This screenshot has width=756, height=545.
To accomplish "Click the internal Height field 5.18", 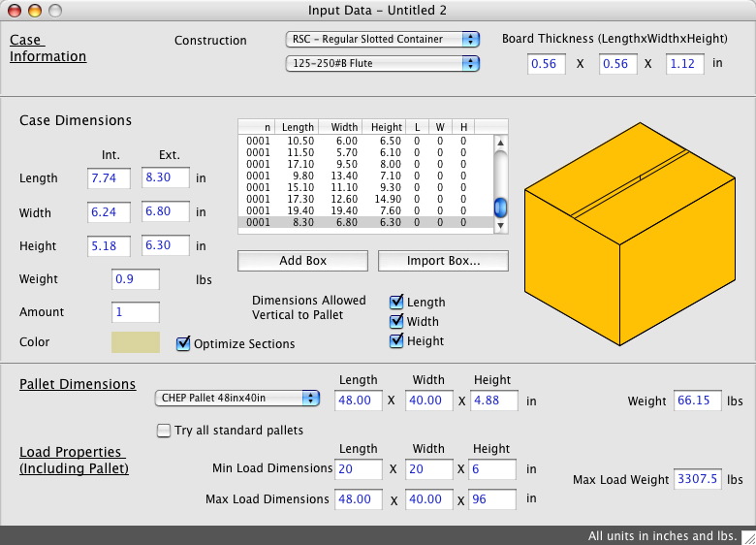I will (x=109, y=246).
